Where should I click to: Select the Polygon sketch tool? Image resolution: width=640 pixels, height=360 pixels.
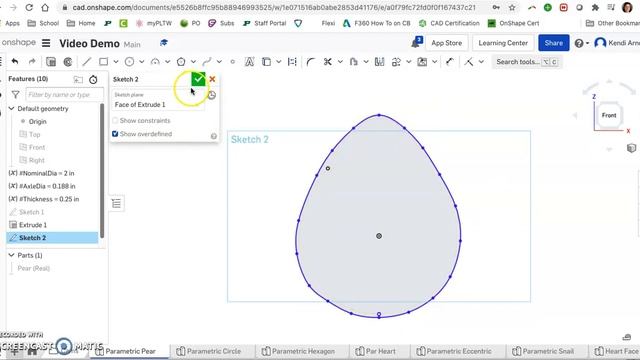point(181,62)
